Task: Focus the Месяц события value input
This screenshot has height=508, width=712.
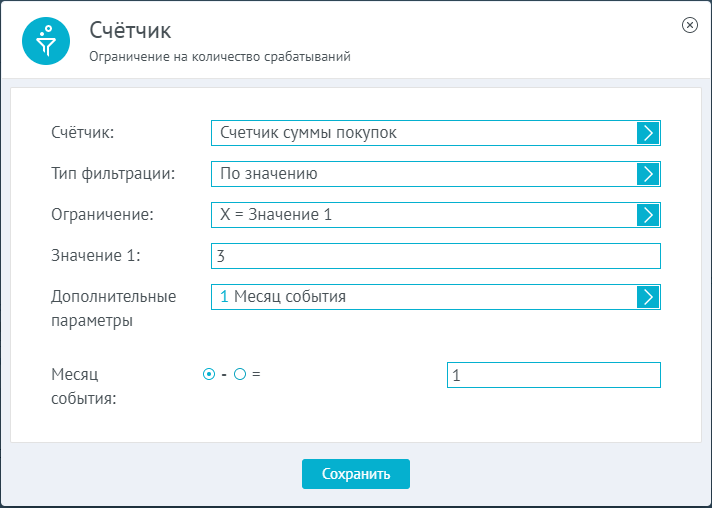Action: 554,375
